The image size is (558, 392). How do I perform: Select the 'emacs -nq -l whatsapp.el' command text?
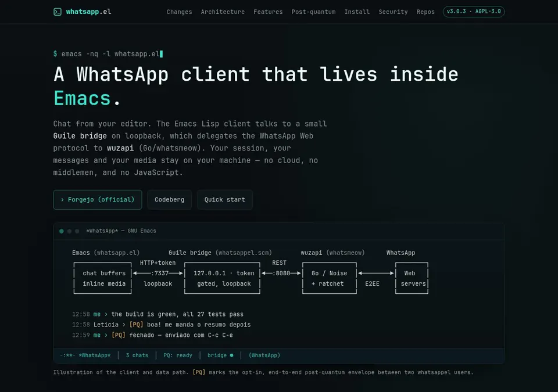click(x=110, y=53)
